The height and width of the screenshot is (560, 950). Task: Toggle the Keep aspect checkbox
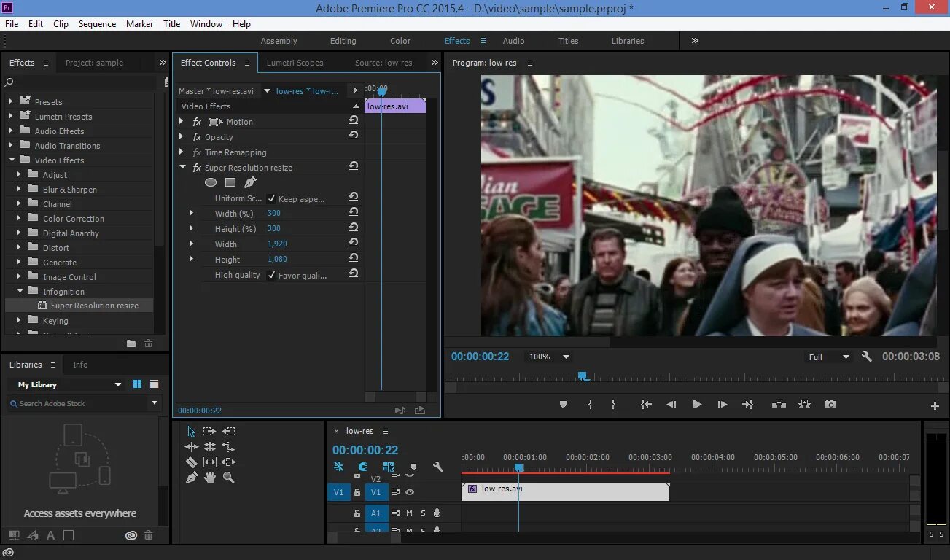(271, 198)
